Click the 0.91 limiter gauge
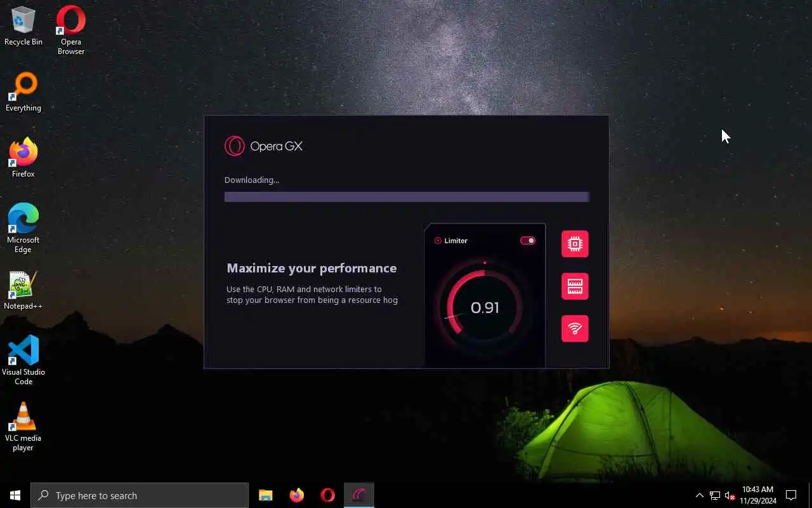Screen dimensions: 812x508 coord(485,307)
